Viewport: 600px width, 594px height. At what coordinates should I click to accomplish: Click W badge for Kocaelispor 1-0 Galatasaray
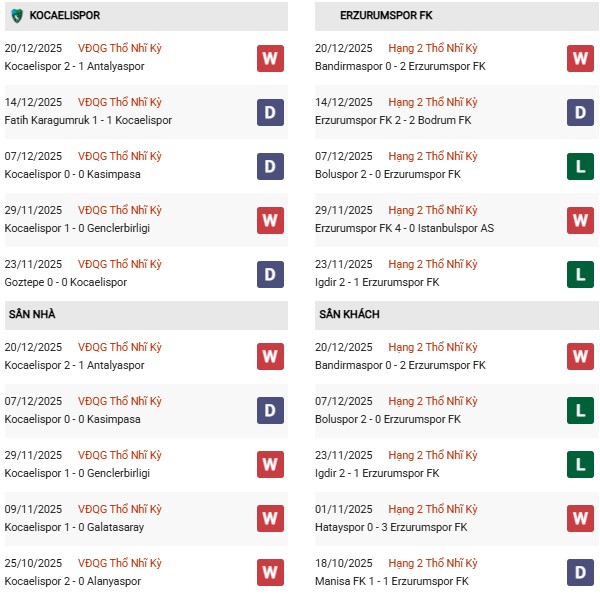click(x=270, y=519)
